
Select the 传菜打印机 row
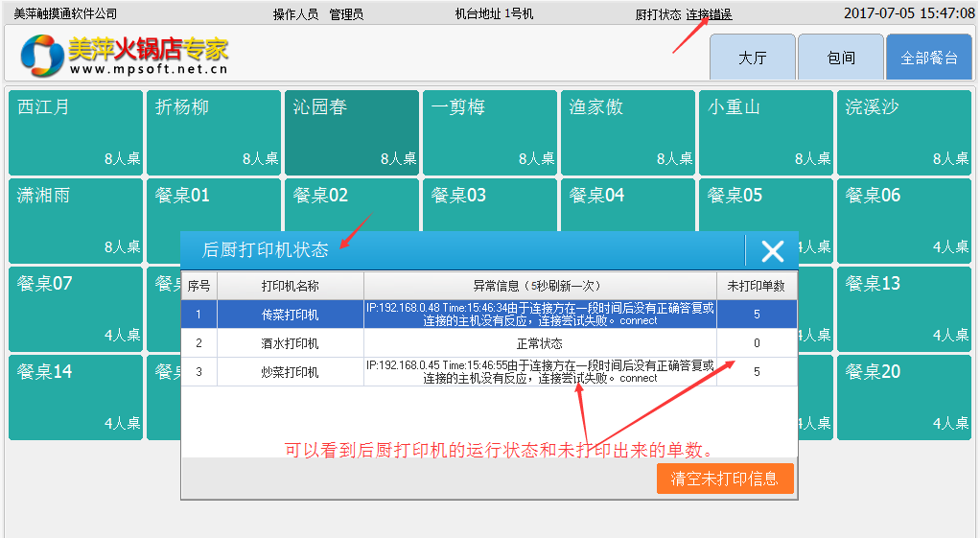[290, 315]
